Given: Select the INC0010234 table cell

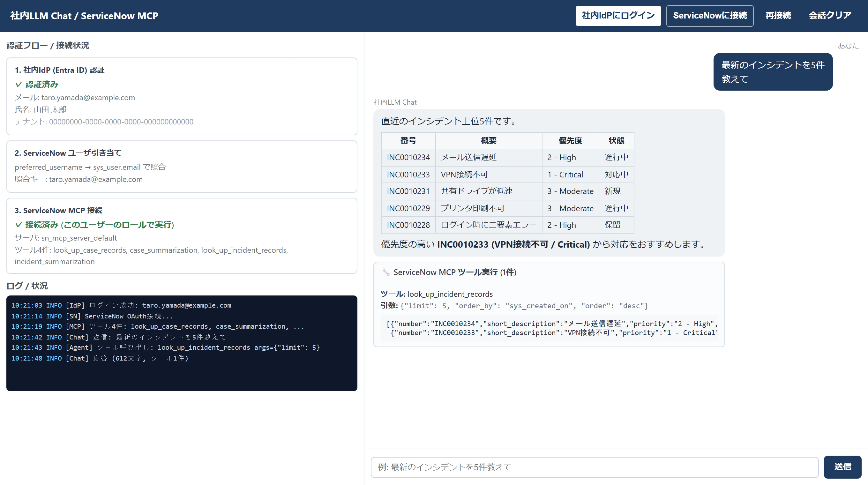Looking at the screenshot, I should (408, 157).
